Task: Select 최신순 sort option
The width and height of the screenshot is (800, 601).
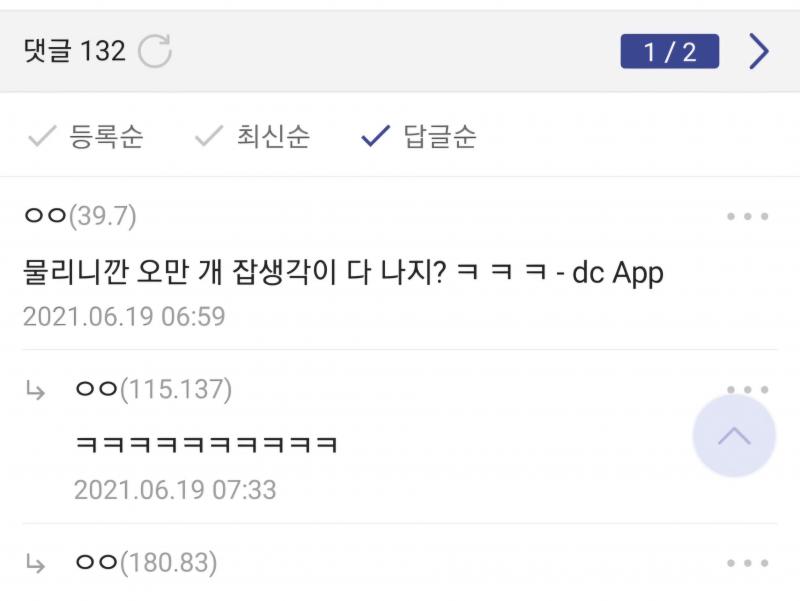Action: (252, 136)
